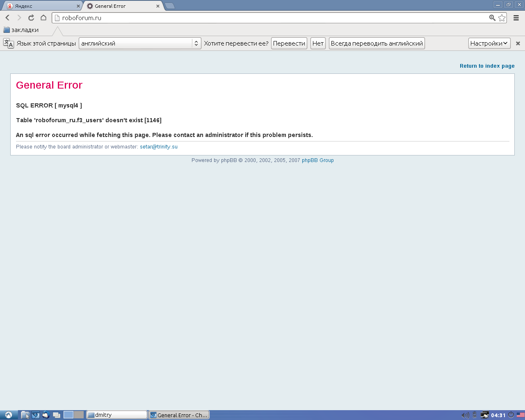The height and width of the screenshot is (420, 525).
Task: Click the power button in system tray
Action: [511, 415]
